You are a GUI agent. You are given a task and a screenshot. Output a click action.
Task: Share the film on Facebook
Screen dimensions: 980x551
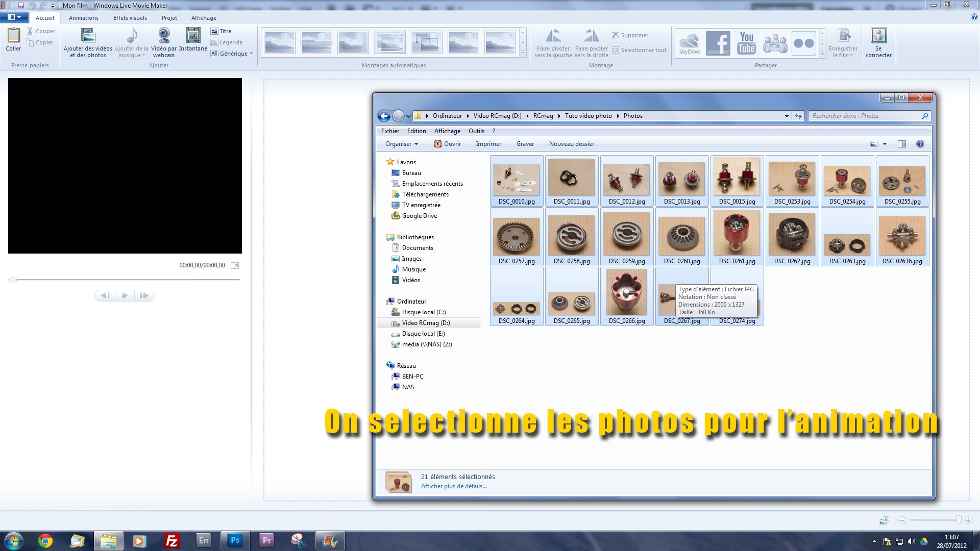(718, 43)
